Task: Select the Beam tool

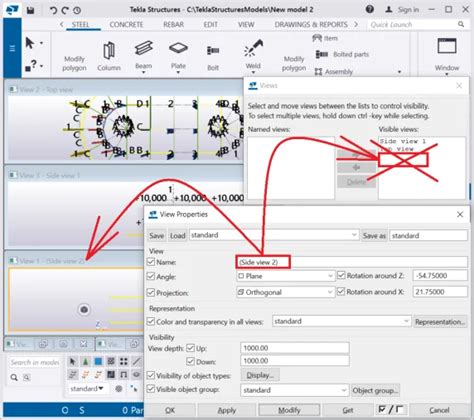Action: click(144, 55)
